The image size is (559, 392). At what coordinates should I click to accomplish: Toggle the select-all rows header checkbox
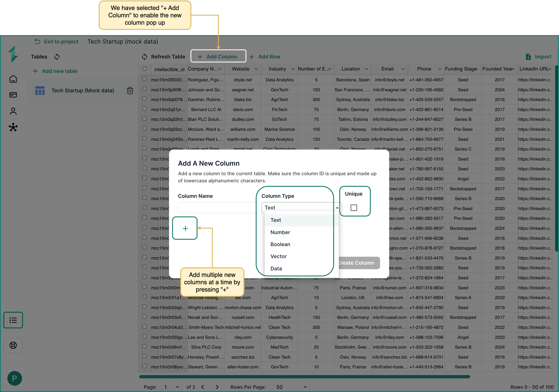point(144,69)
